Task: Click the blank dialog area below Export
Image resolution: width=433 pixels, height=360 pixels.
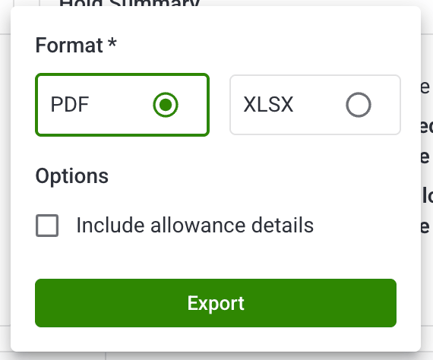Action: pyautogui.click(x=216, y=339)
